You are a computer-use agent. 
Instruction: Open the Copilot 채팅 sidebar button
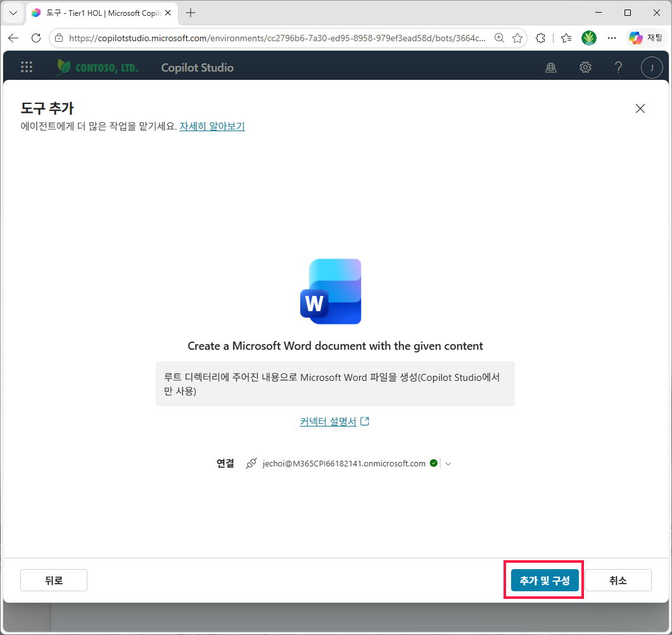(645, 38)
